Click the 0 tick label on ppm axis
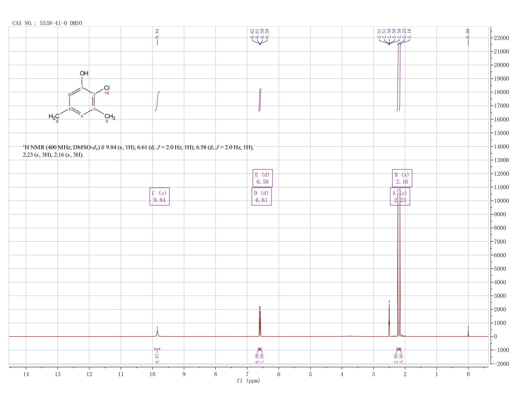The image size is (532, 411). [x=468, y=374]
